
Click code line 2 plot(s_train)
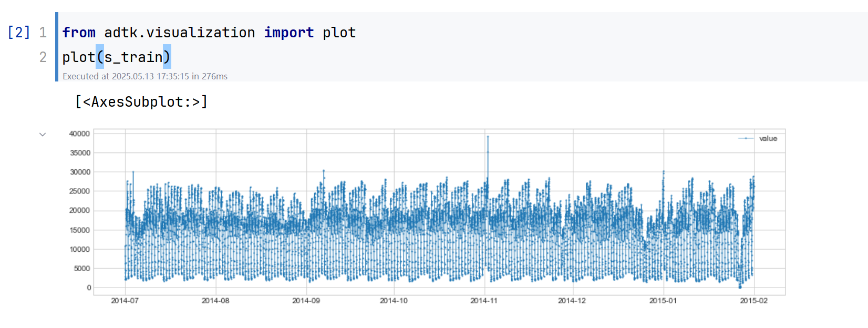[x=117, y=57]
